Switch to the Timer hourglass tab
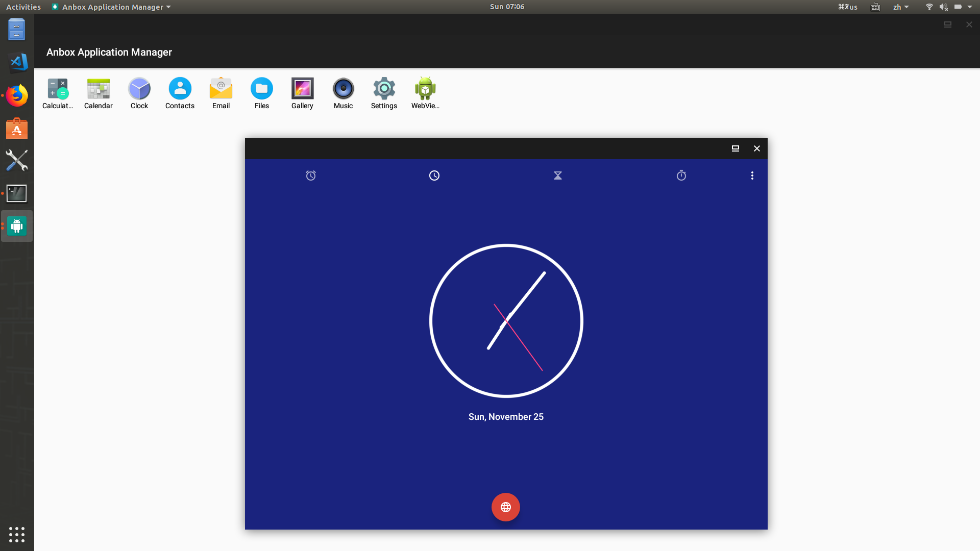 (x=558, y=176)
